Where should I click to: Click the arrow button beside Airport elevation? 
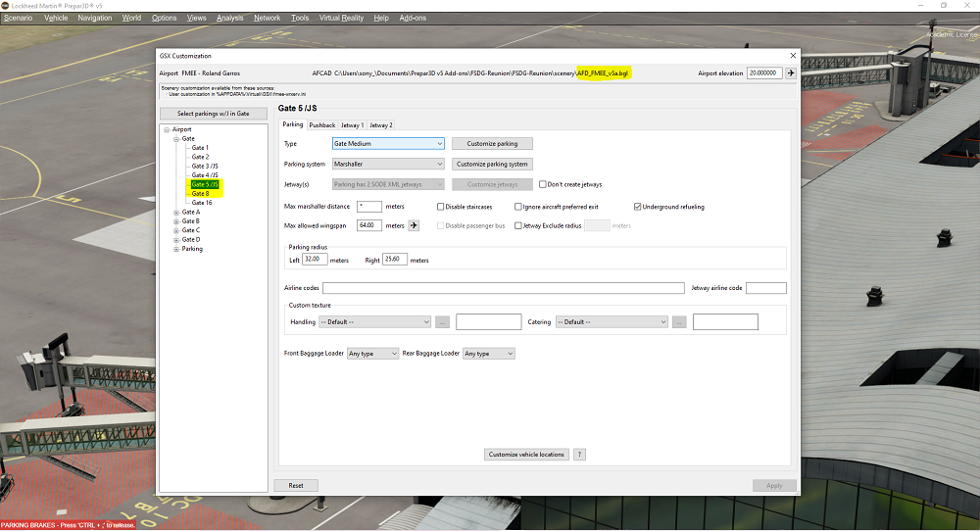click(x=791, y=72)
